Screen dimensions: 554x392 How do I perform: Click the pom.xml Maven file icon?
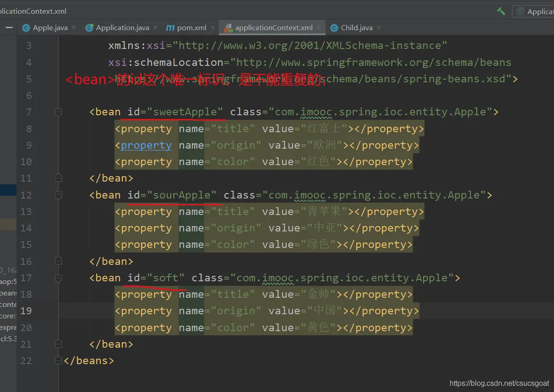coord(170,28)
